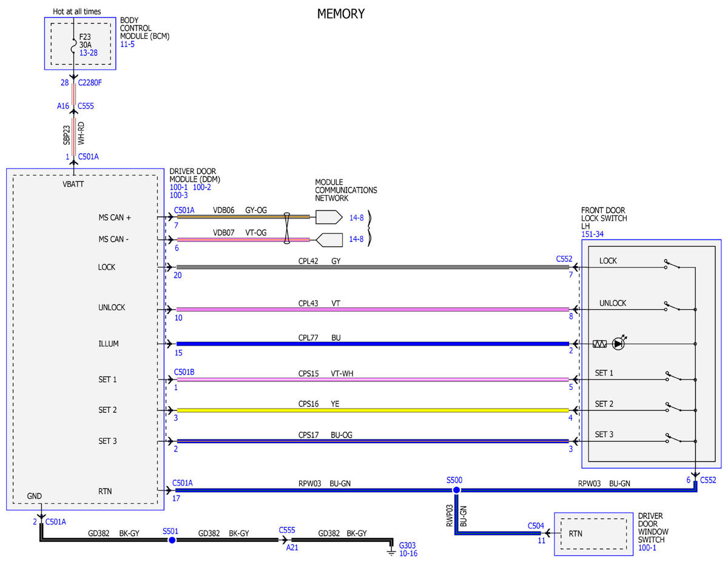The image size is (728, 562).
Task: Click the MEMORY diagram title
Action: pos(341,13)
